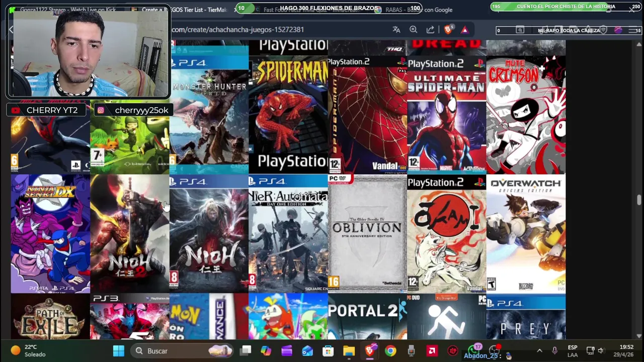The width and height of the screenshot is (644, 362).
Task: Open Google Chrome from the taskbar
Action: (x=390, y=351)
